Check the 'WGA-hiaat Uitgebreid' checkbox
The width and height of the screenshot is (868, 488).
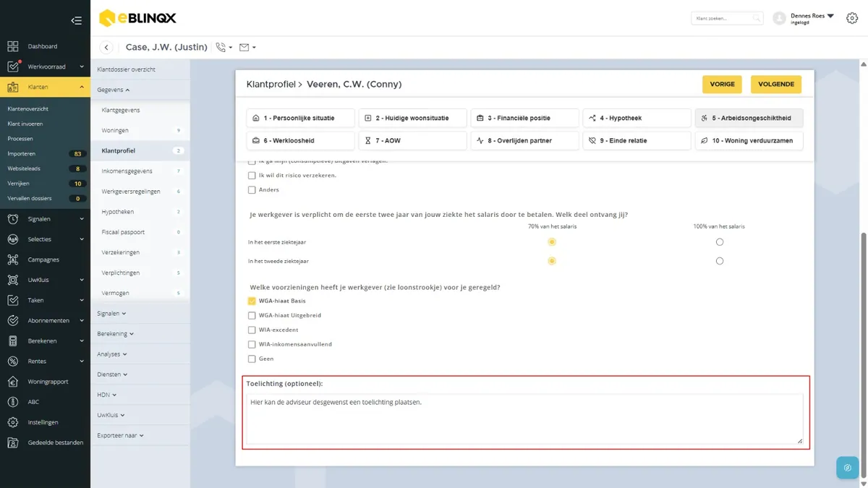[x=252, y=315]
